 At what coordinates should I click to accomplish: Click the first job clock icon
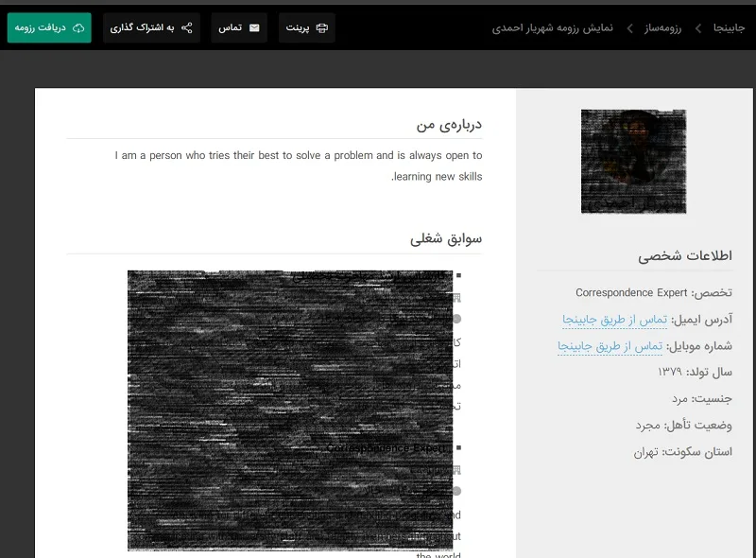pyautogui.click(x=456, y=319)
